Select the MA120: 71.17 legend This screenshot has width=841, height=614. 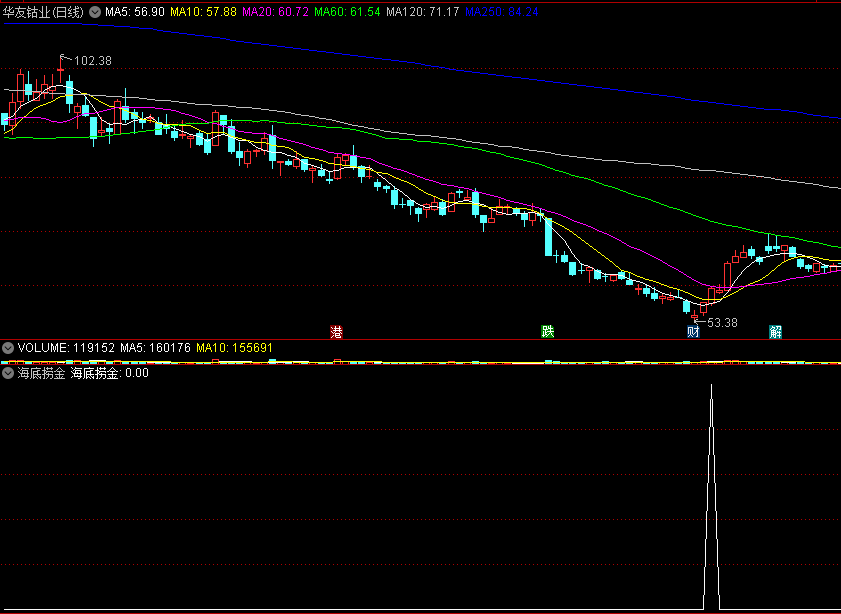423,12
